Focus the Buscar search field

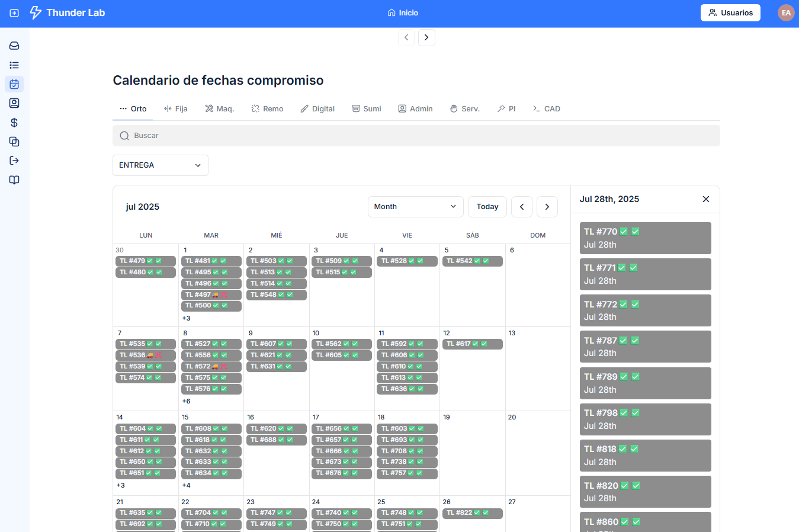click(x=416, y=136)
